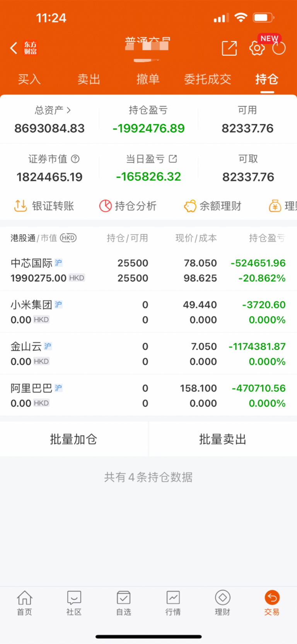Tap the 可取 balance value
This screenshot has height=644, width=297.
248,177
